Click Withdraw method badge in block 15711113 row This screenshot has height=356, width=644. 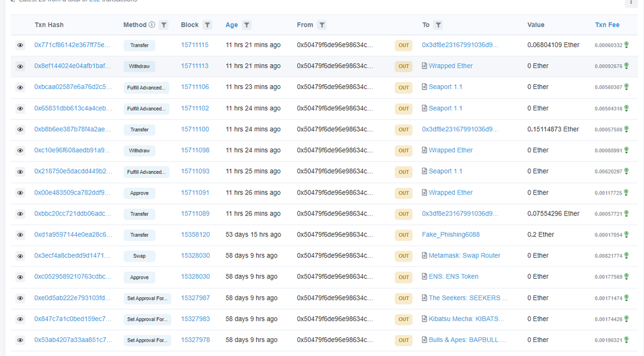[x=140, y=66]
